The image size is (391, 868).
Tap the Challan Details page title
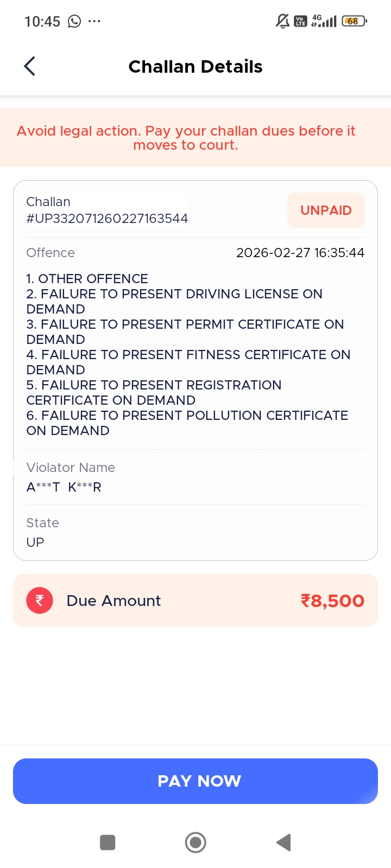coord(195,66)
